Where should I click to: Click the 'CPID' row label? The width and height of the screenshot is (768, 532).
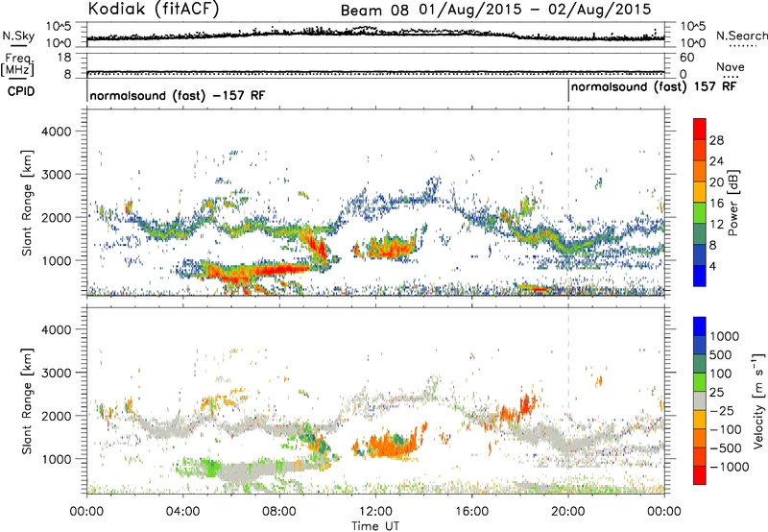coord(21,91)
